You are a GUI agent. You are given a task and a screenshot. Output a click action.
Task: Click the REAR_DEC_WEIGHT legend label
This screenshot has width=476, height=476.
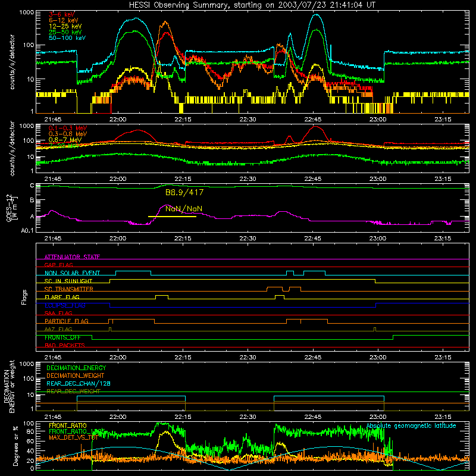(73, 392)
